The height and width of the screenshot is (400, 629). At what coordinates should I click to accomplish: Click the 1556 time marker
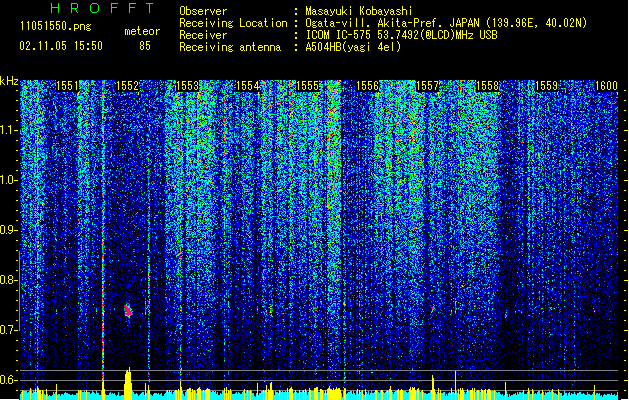click(367, 86)
